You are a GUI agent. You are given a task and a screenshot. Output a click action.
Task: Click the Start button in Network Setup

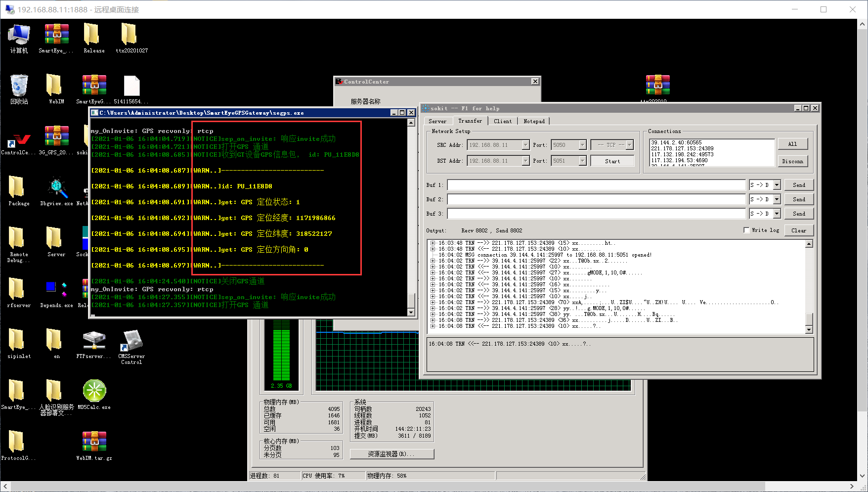pos(612,161)
